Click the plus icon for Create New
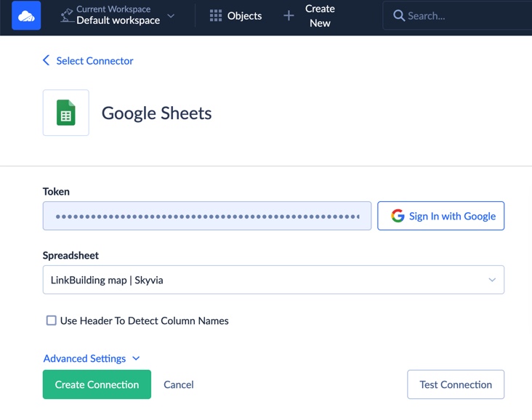 (289, 15)
